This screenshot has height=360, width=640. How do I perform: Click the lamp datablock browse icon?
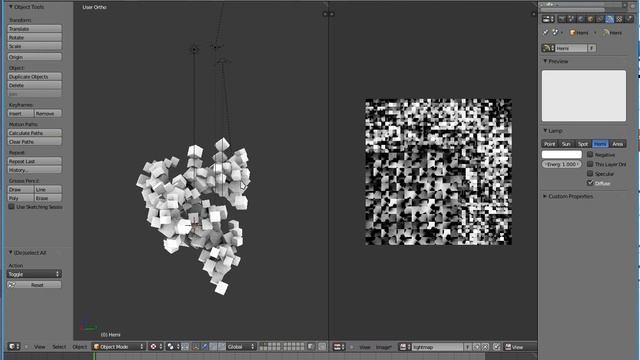[x=548, y=48]
